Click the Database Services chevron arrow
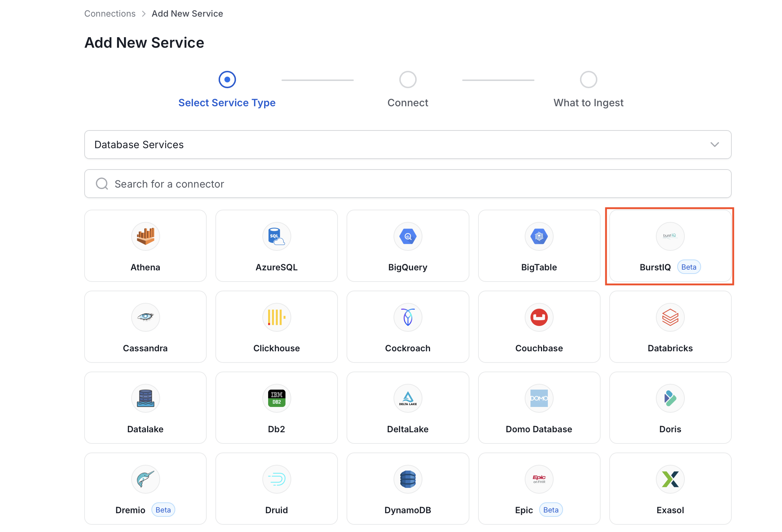Image resolution: width=782 pixels, height=532 pixels. coord(714,145)
